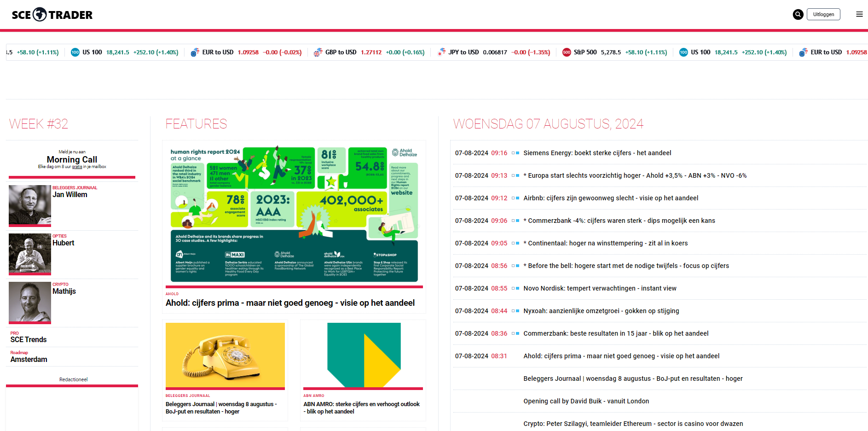The height and width of the screenshot is (431, 868).
Task: Click the 'WEEK #32' heading
Action: [x=39, y=124]
